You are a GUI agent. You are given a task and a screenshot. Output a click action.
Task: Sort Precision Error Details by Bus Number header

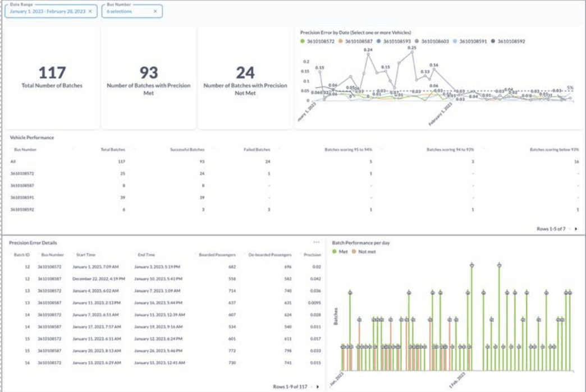(x=52, y=255)
